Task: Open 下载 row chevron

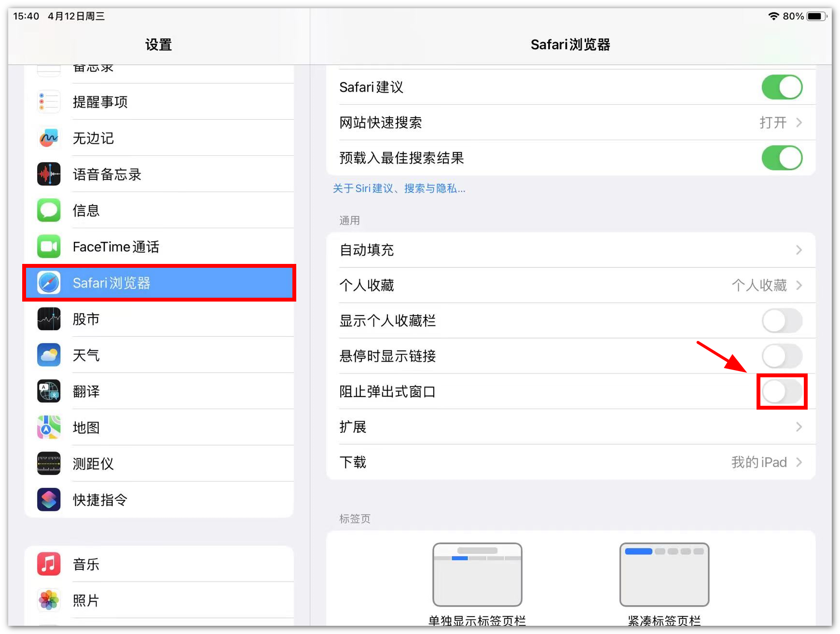Action: (x=799, y=462)
